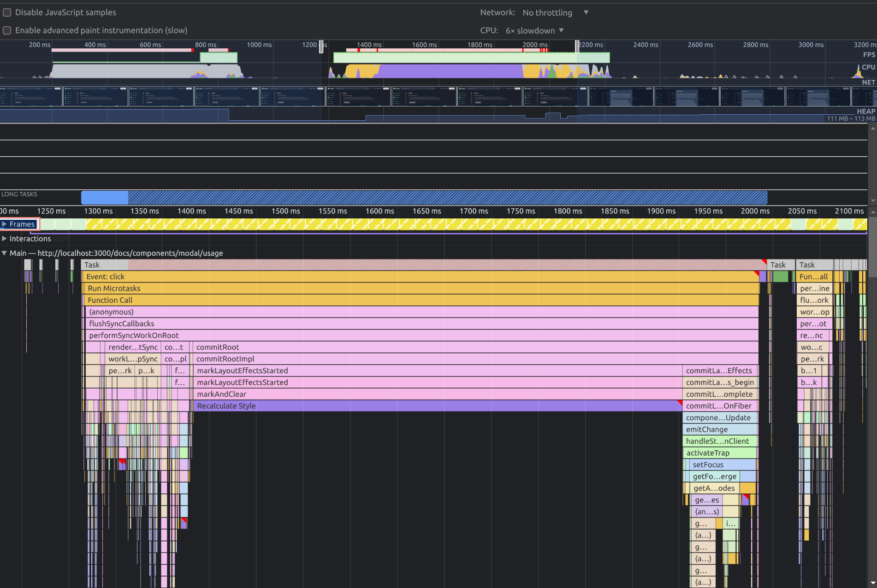Viewport: 877px width, 588px height.
Task: Click the flame chart scrollbar down arrow
Action: tap(872, 583)
